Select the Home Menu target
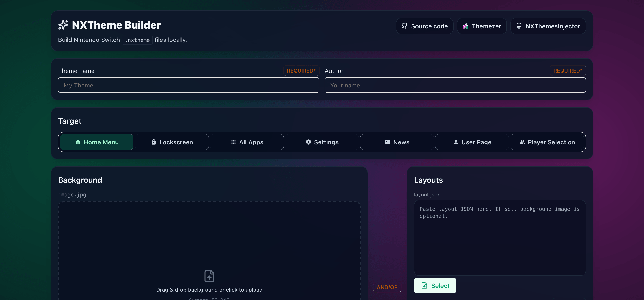The width and height of the screenshot is (644, 300). pyautogui.click(x=97, y=142)
